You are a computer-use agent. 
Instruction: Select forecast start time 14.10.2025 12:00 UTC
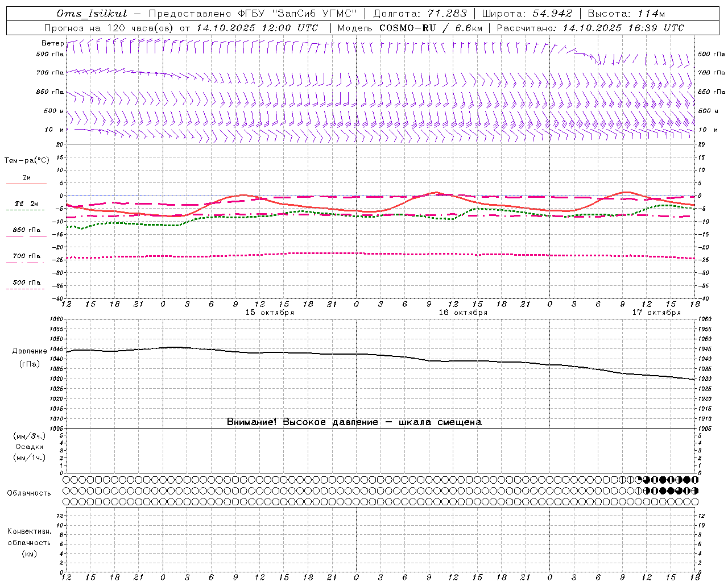click(x=257, y=28)
